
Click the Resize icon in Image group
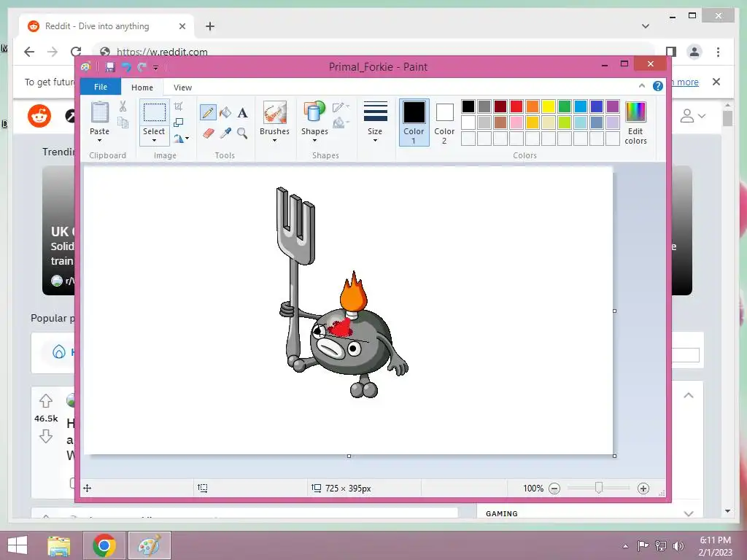178,122
